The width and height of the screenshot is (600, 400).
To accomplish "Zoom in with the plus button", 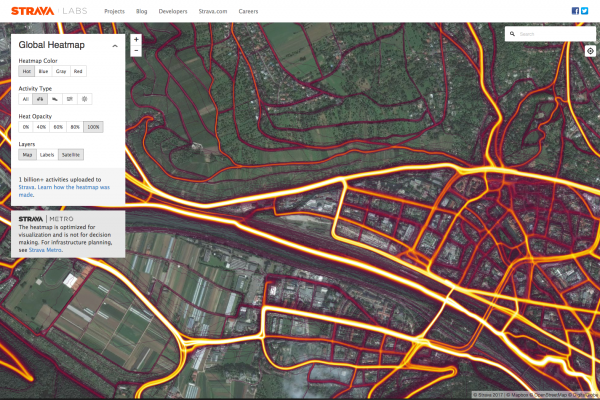I will pyautogui.click(x=136, y=39).
